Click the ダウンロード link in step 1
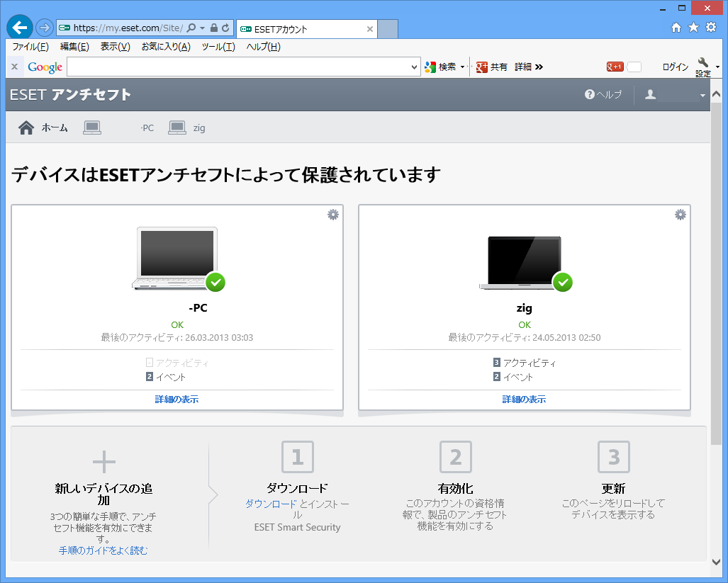 (x=271, y=504)
